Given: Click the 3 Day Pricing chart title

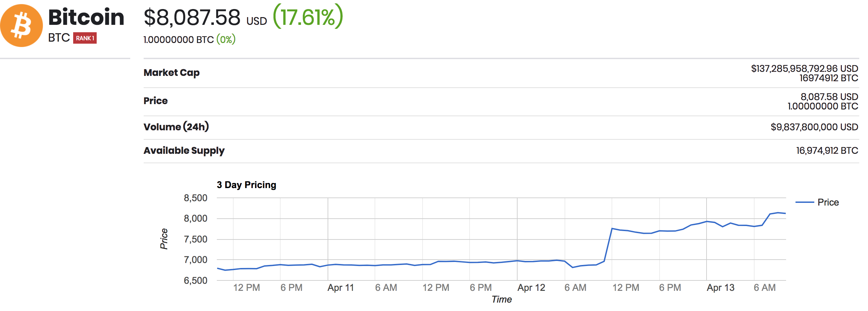Looking at the screenshot, I should click(246, 185).
